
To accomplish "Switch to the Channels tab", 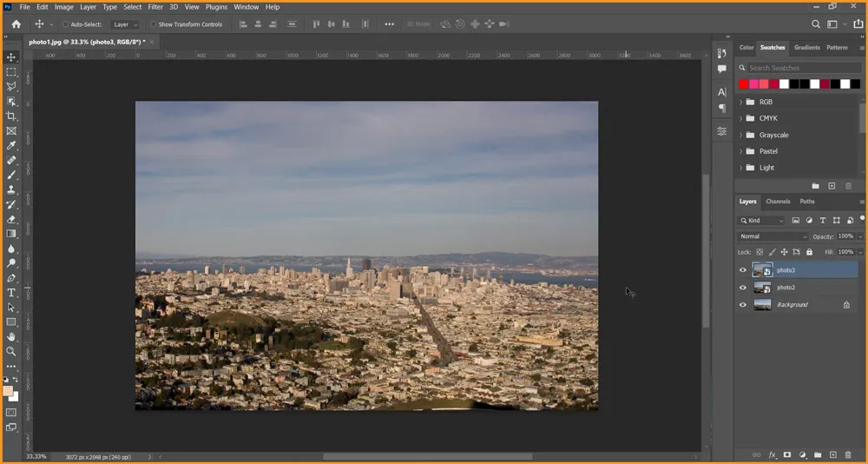I will 778,202.
